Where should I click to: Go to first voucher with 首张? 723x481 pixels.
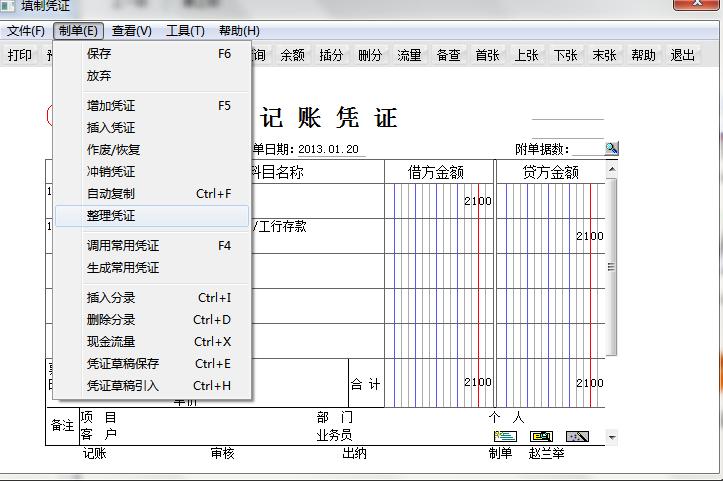click(487, 55)
